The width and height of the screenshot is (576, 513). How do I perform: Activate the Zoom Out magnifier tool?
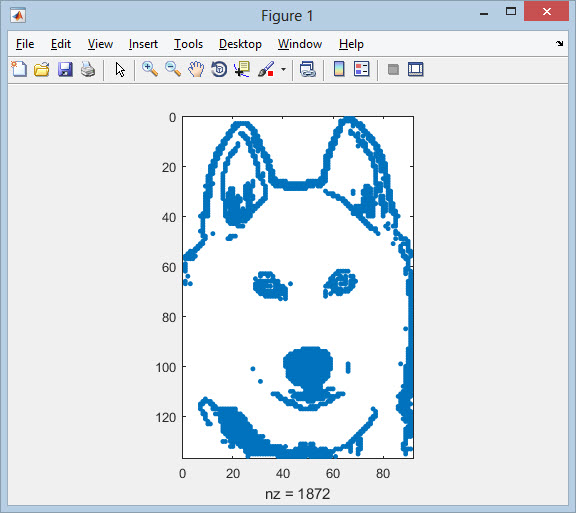(x=173, y=69)
